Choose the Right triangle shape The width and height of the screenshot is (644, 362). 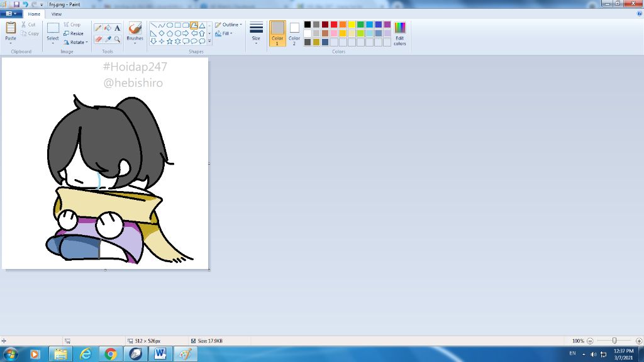[153, 33]
